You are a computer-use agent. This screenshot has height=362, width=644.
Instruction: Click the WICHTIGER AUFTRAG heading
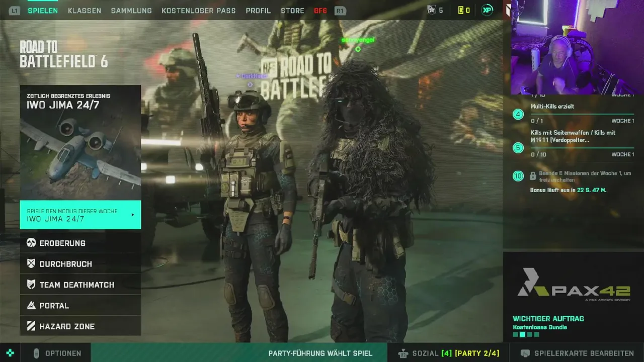point(548,319)
